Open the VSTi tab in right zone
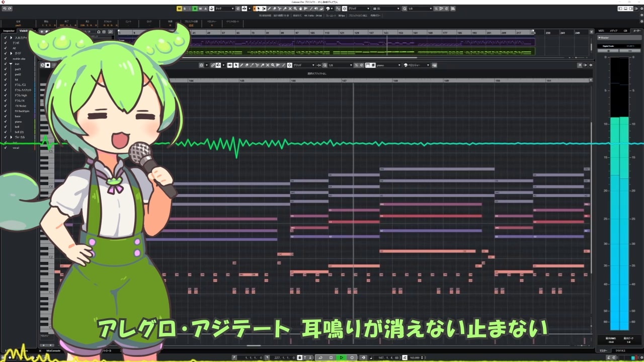Viewport: 644px width, 362px height. 601,31
